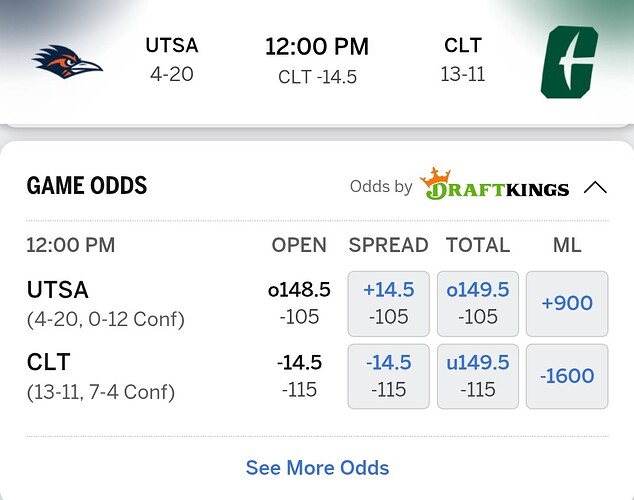
Task: Click the OPEN column header
Action: point(299,245)
